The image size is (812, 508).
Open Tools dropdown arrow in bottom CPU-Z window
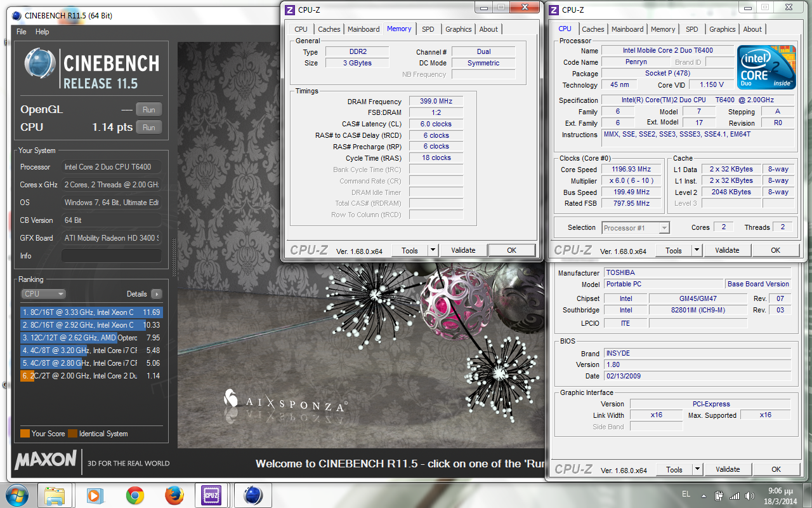pos(697,469)
